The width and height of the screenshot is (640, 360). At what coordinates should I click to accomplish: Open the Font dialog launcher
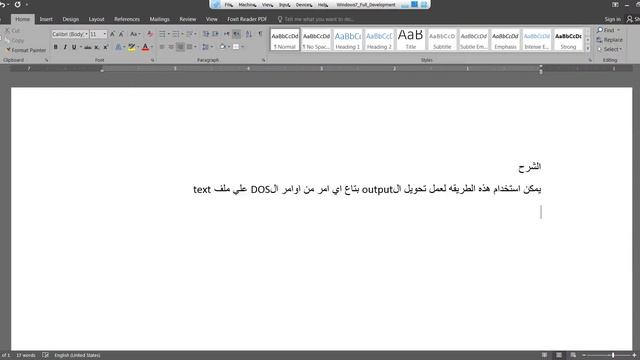[152, 60]
